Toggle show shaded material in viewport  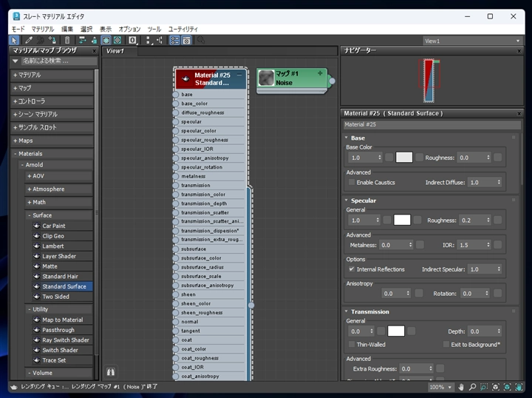(x=106, y=41)
